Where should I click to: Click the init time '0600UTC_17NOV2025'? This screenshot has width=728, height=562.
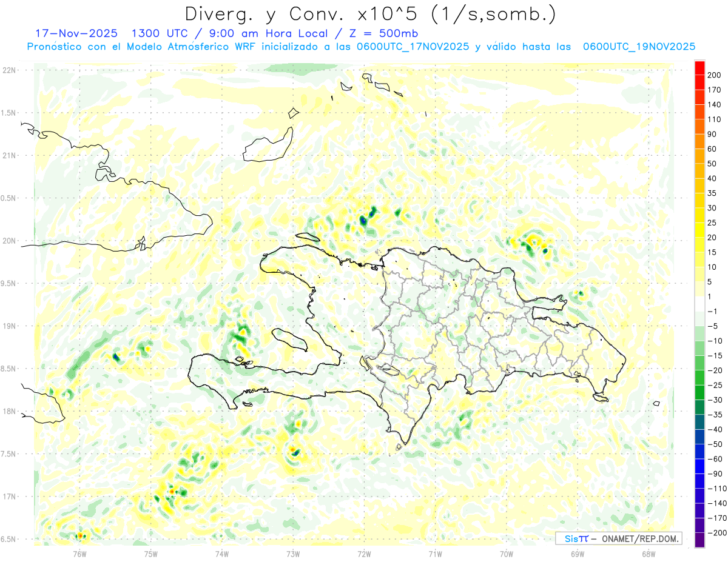413,47
